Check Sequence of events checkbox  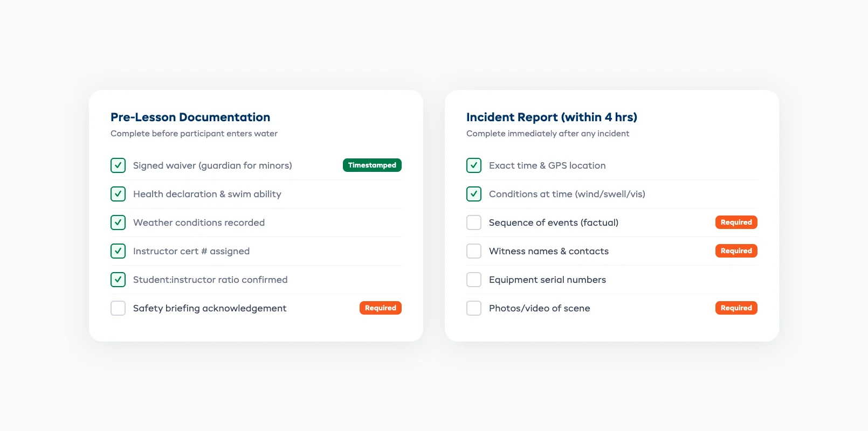(x=474, y=222)
